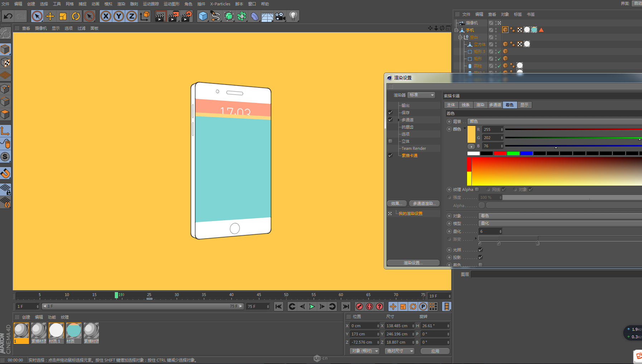Add a cube primitive object

[x=203, y=16]
